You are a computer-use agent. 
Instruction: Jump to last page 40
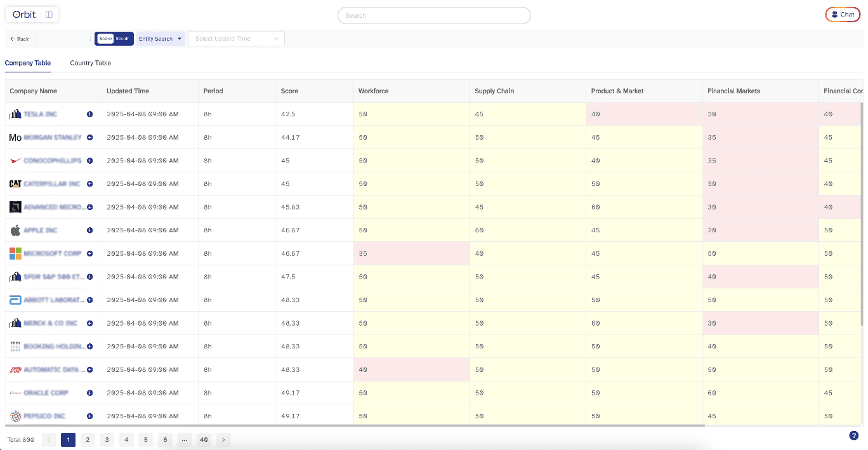click(204, 439)
